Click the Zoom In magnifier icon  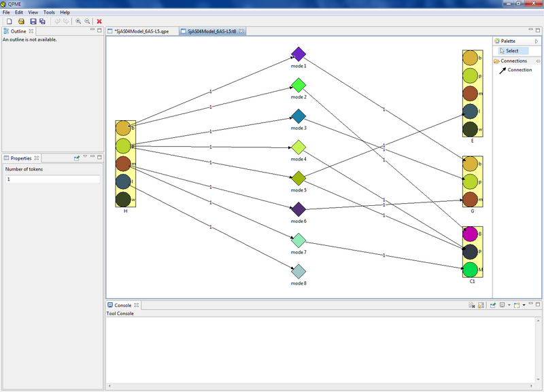pos(78,22)
